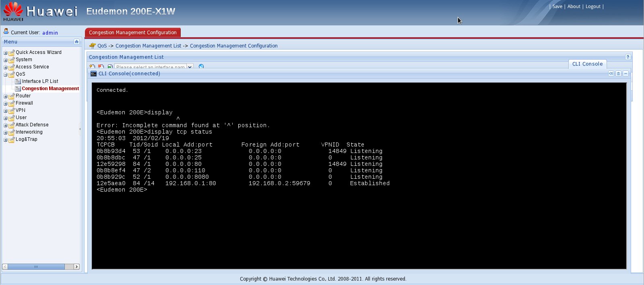The height and width of the screenshot is (285, 644).
Task: Click QoS in the breadcrumb
Action: pos(102,46)
